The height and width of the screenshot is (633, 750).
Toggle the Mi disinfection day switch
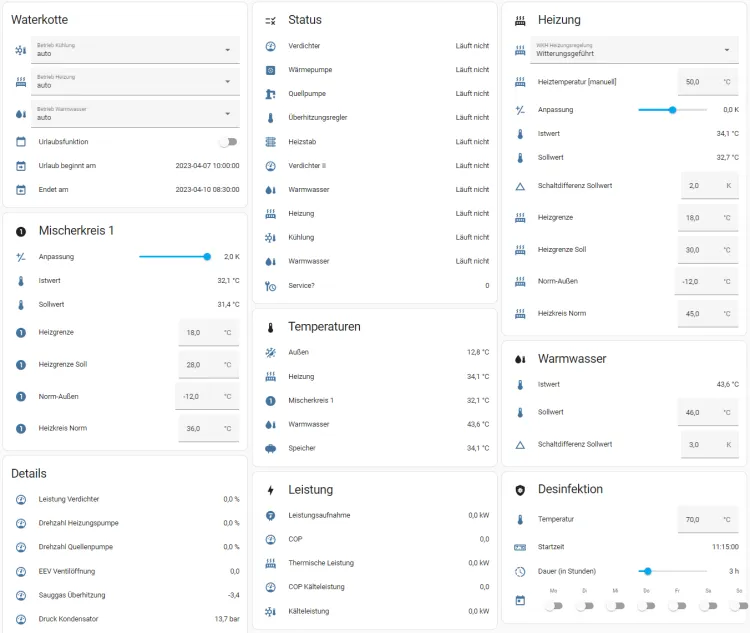click(x=616, y=606)
